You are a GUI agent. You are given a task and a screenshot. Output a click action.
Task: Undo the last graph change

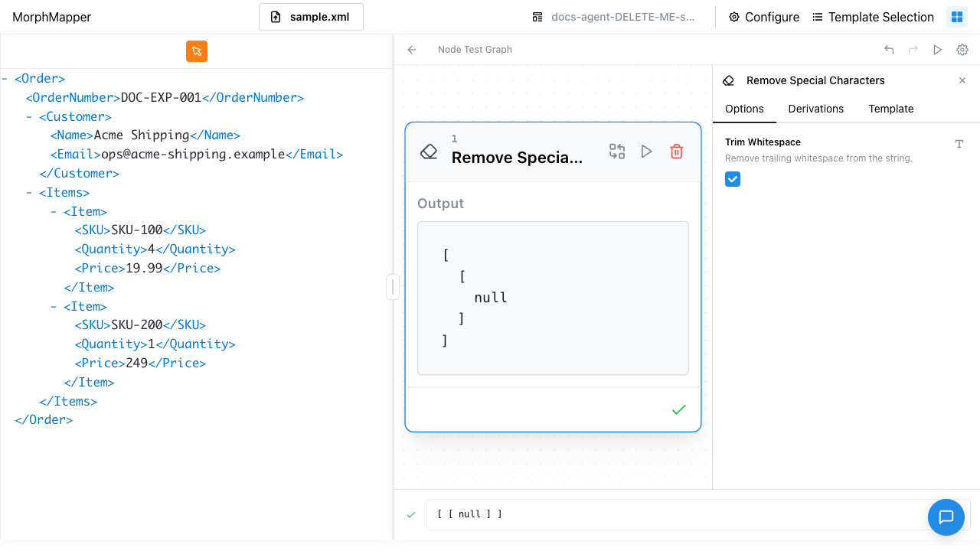[x=889, y=50]
